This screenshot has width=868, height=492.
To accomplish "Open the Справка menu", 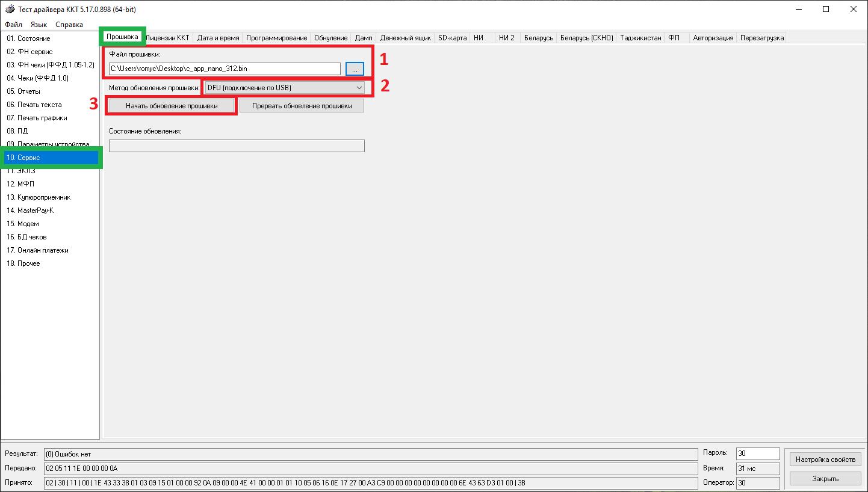I will [69, 25].
